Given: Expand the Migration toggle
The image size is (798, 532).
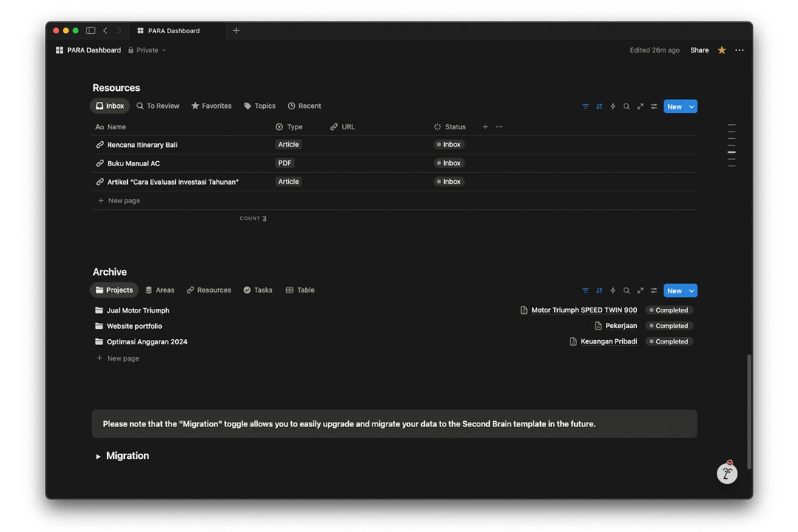Looking at the screenshot, I should (x=98, y=457).
